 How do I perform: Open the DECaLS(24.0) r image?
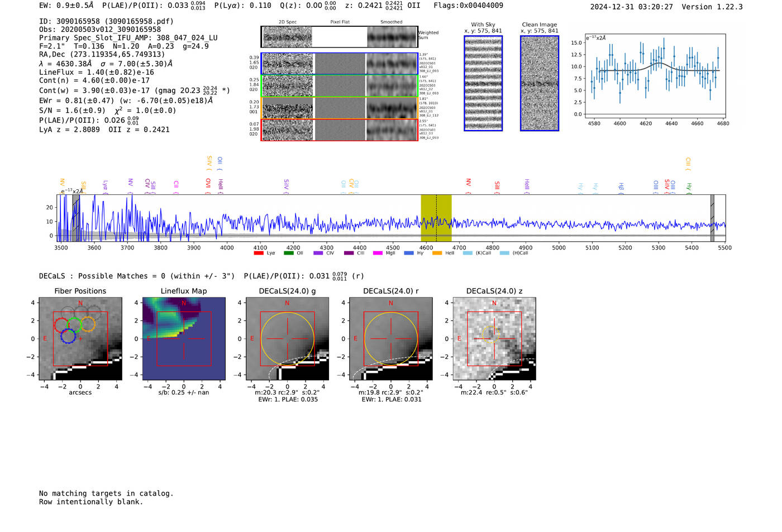click(x=391, y=338)
